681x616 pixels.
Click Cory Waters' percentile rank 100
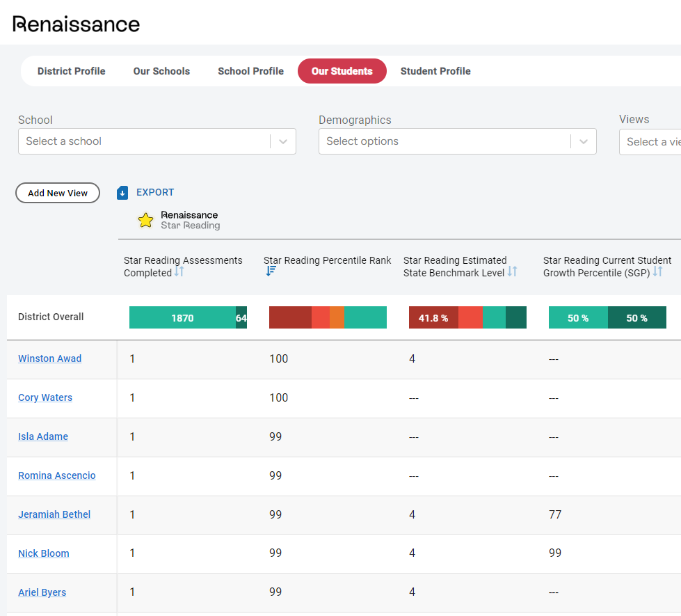(x=279, y=397)
